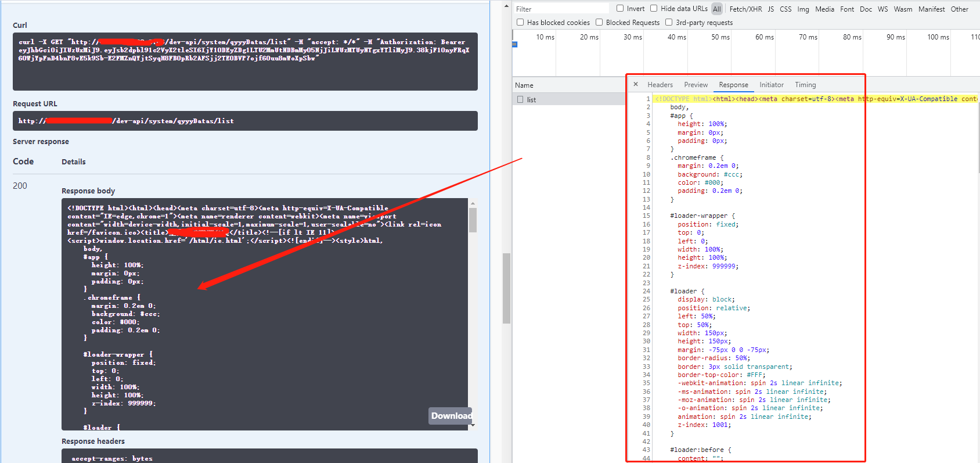Filter requests by JS type

[770, 9]
